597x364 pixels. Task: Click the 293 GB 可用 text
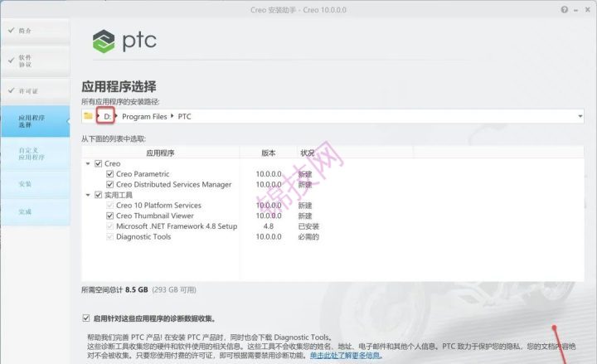point(174,289)
